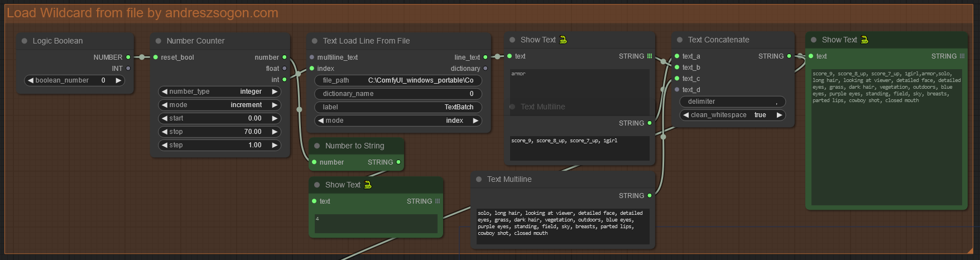This screenshot has height=260, width=980.
Task: Click the label TextBatch field
Action: (398, 107)
